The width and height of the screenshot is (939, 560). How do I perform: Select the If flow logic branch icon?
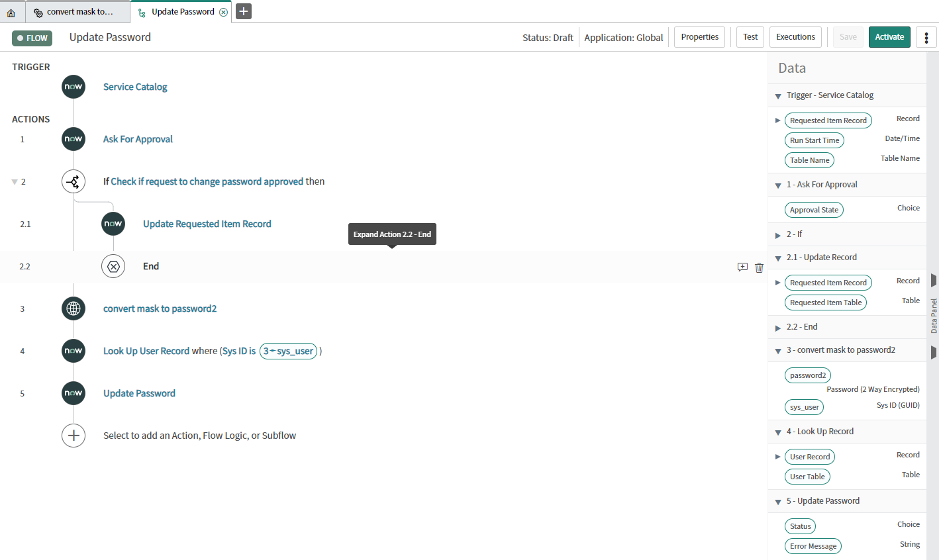tap(73, 181)
